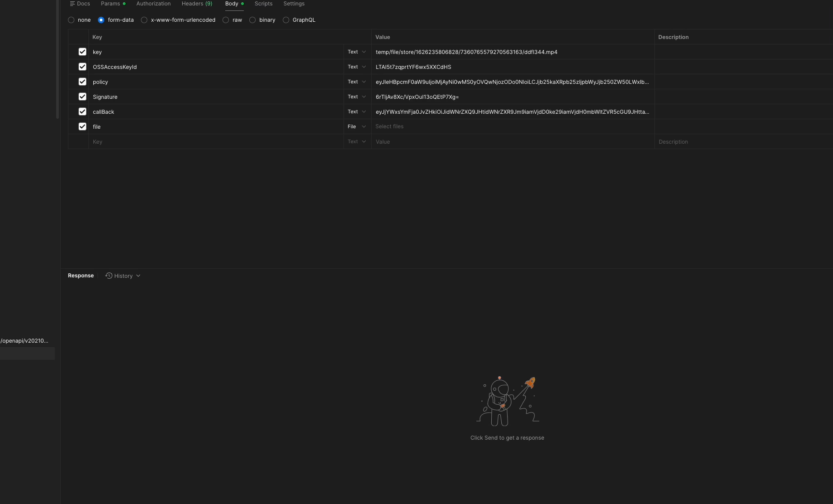
Task: Select x-www-form-urlencoded body type
Action: (x=144, y=20)
